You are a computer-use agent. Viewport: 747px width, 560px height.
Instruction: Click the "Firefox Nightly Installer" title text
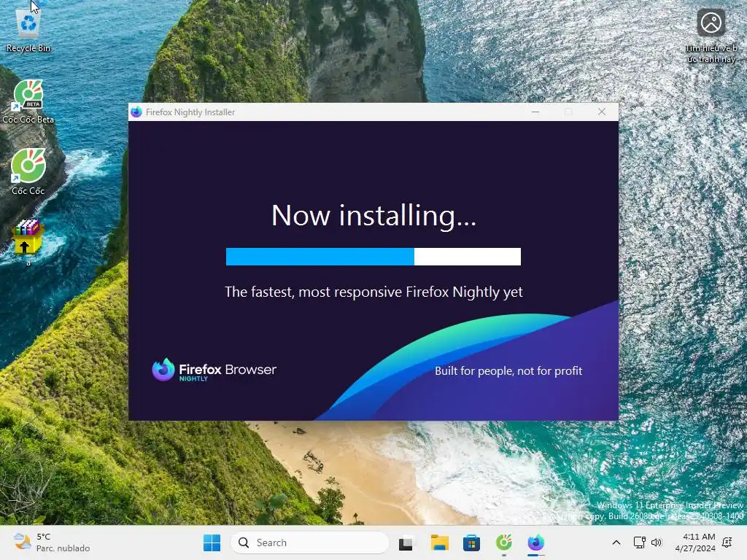(190, 112)
